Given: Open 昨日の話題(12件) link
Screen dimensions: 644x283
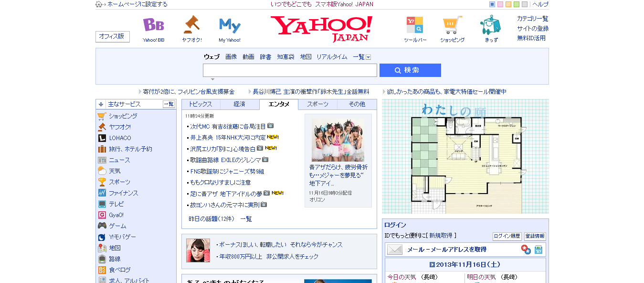Looking at the screenshot, I should click(211, 219).
